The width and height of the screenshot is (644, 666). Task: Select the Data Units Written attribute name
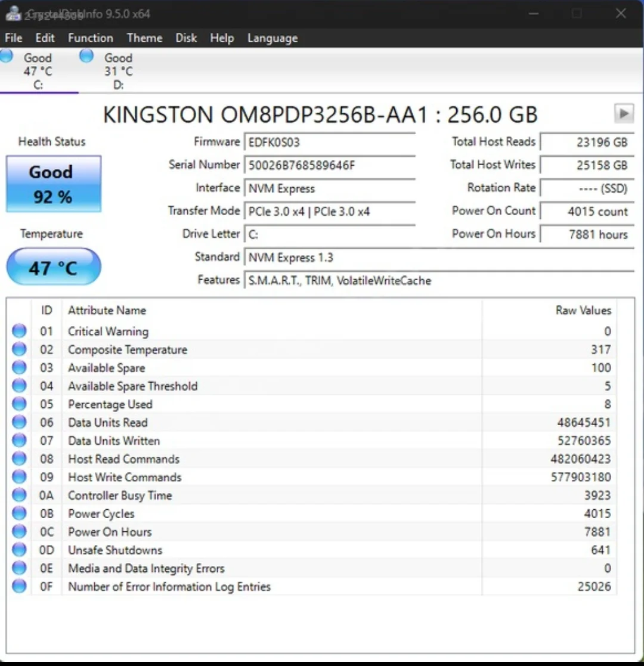[114, 441]
